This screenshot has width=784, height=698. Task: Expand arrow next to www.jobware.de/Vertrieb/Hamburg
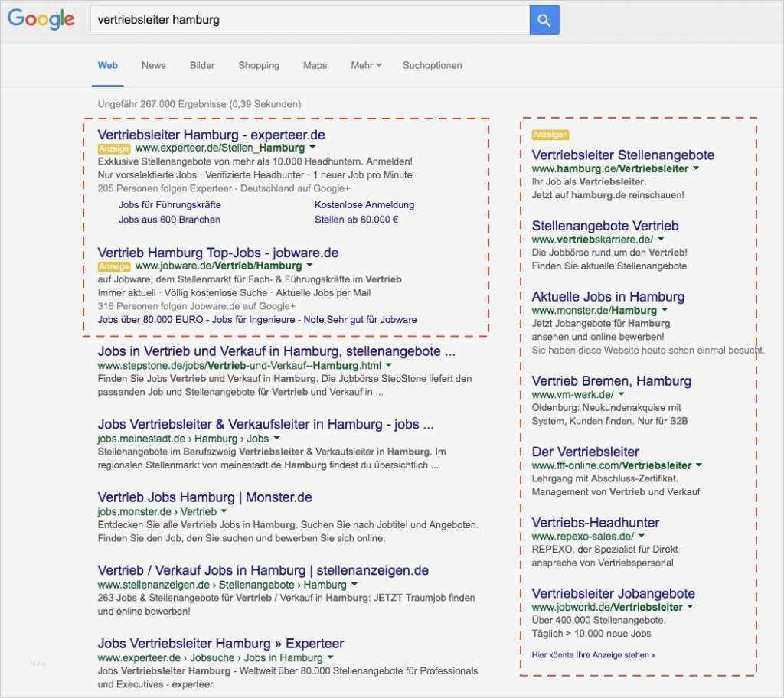coord(309,266)
